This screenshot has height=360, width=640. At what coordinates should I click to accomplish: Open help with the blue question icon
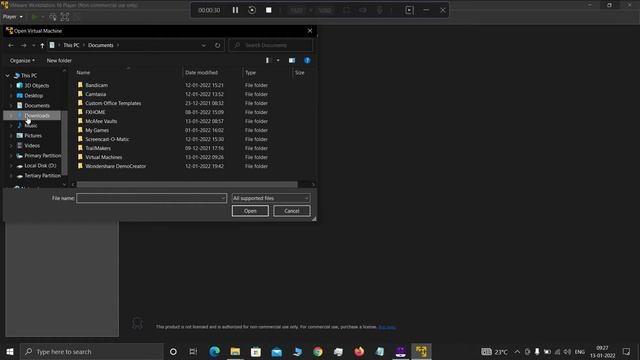click(x=307, y=60)
